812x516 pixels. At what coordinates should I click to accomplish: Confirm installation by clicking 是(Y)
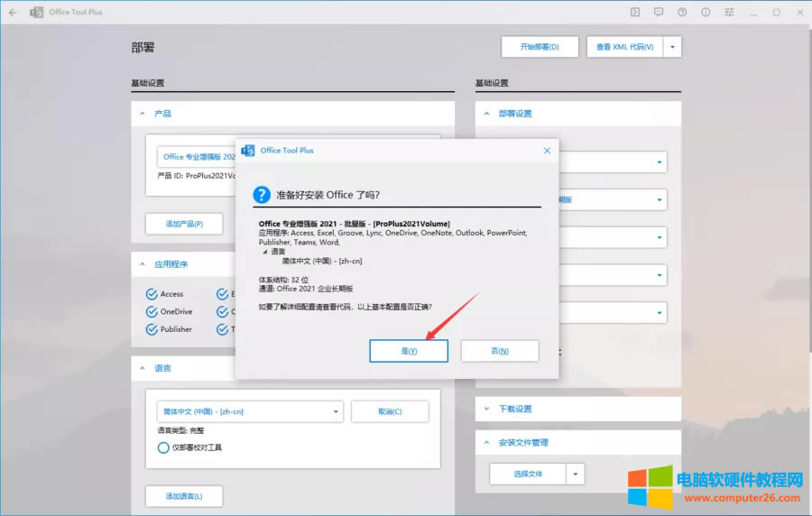(409, 351)
